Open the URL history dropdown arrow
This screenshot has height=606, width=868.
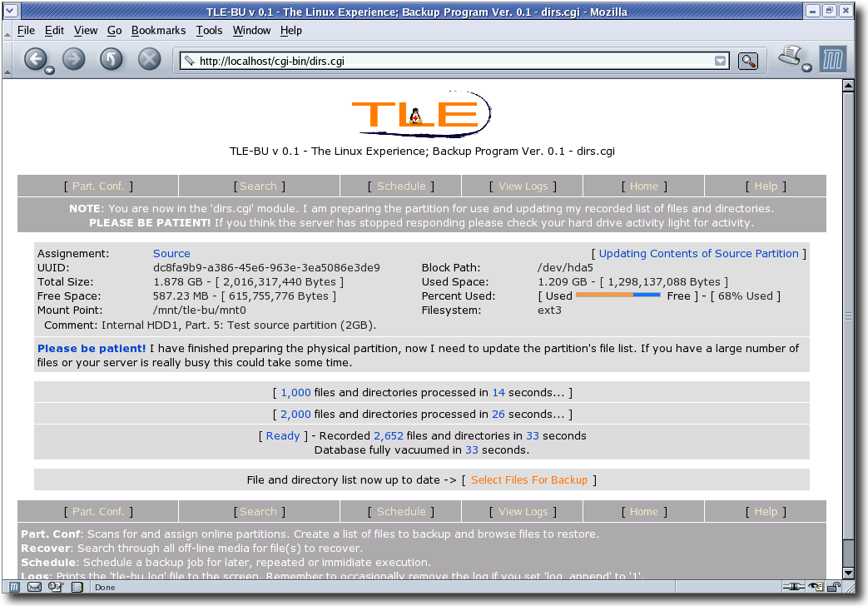coord(720,61)
